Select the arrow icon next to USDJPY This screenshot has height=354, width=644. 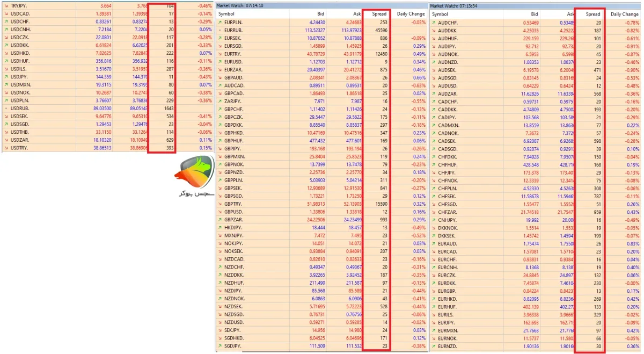[x=5, y=77]
